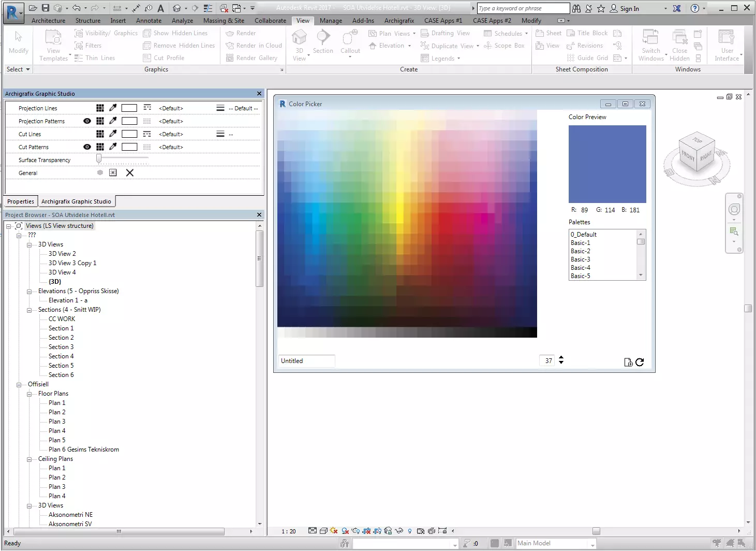Select the Basic-3 palette from list
This screenshot has width=756, height=551.
pyautogui.click(x=580, y=259)
